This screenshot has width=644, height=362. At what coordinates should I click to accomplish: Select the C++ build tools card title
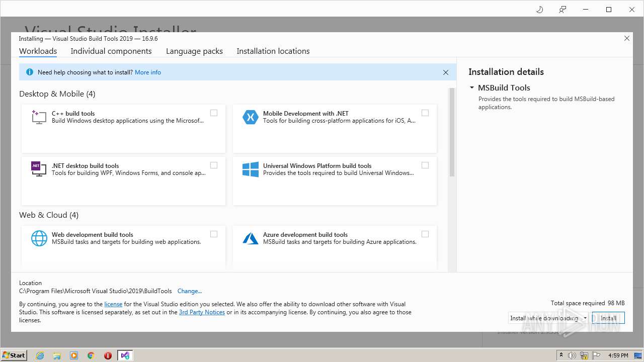73,114
